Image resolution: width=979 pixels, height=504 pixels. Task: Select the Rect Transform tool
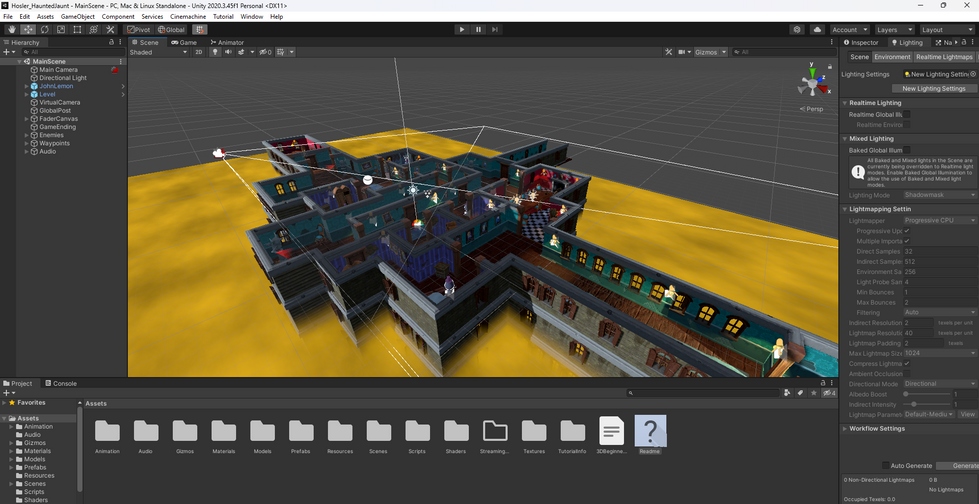point(77,29)
